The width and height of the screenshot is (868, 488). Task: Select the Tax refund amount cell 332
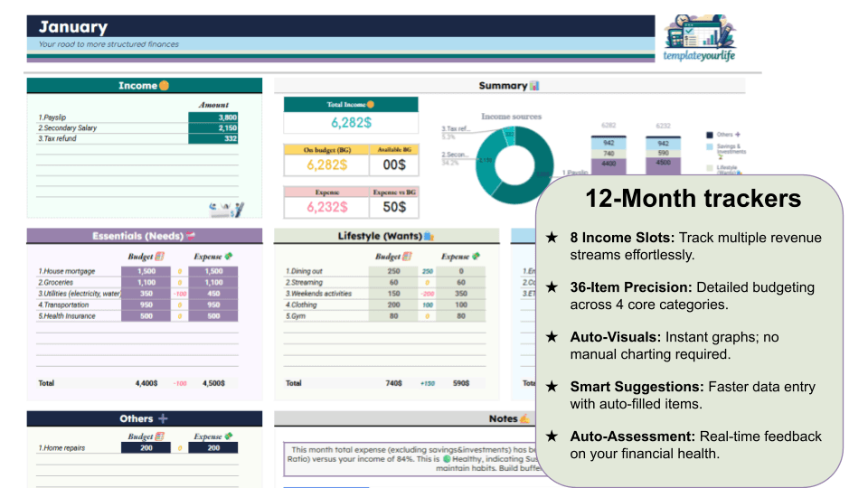point(213,138)
